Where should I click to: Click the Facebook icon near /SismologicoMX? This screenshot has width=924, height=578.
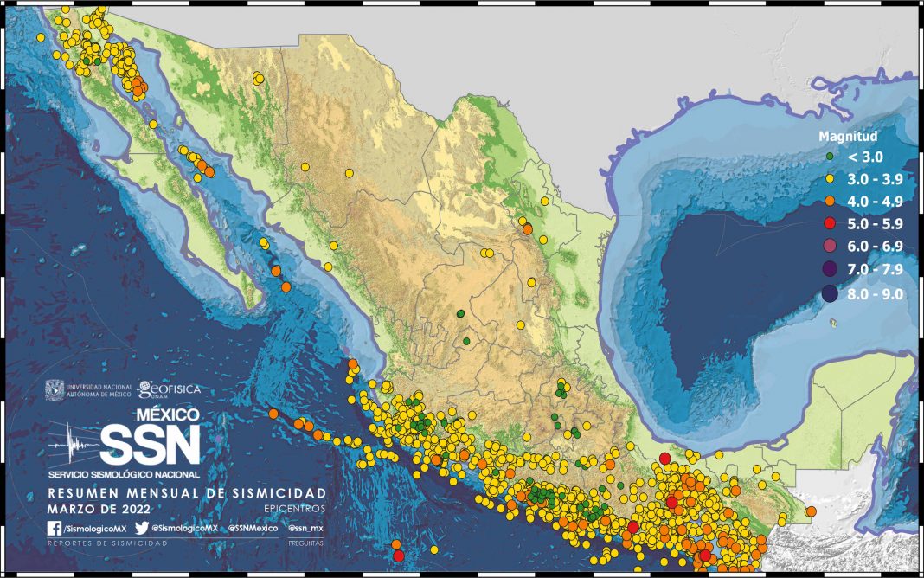[55, 529]
